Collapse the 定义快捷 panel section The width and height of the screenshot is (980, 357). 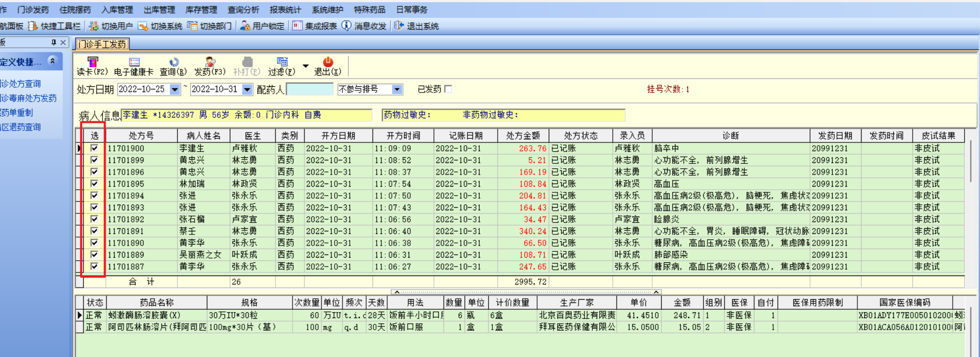(x=53, y=61)
